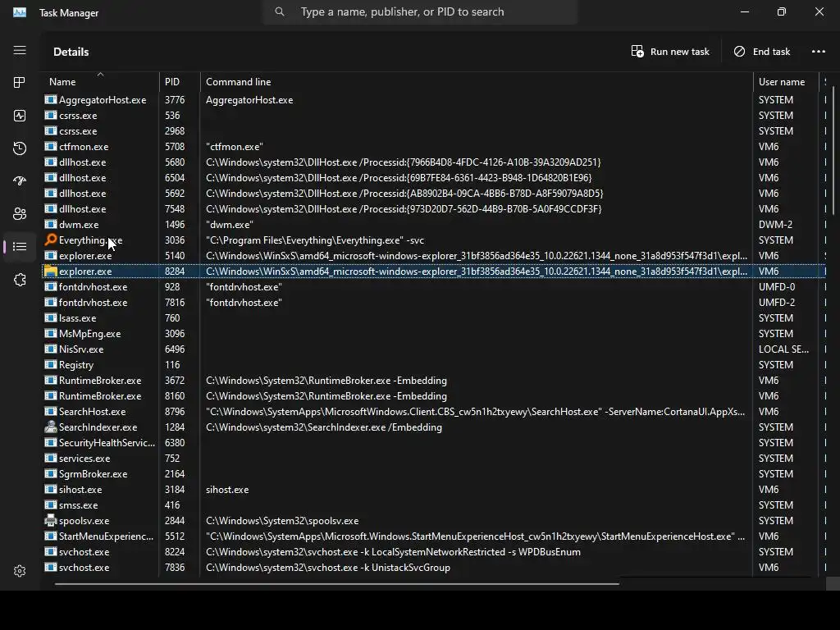Select RuntimeBroker.exe with PID 3672
Screen dimensions: 840x630
point(434,381)
